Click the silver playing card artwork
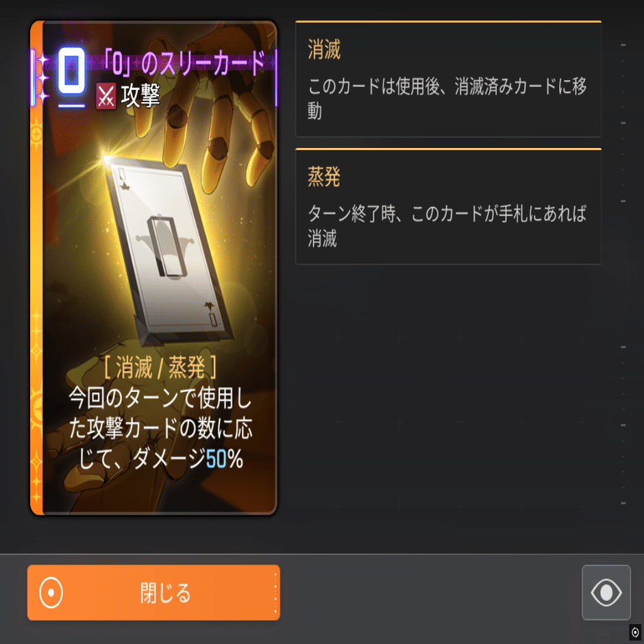Screen dimensions: 644x644 pyautogui.click(x=168, y=251)
